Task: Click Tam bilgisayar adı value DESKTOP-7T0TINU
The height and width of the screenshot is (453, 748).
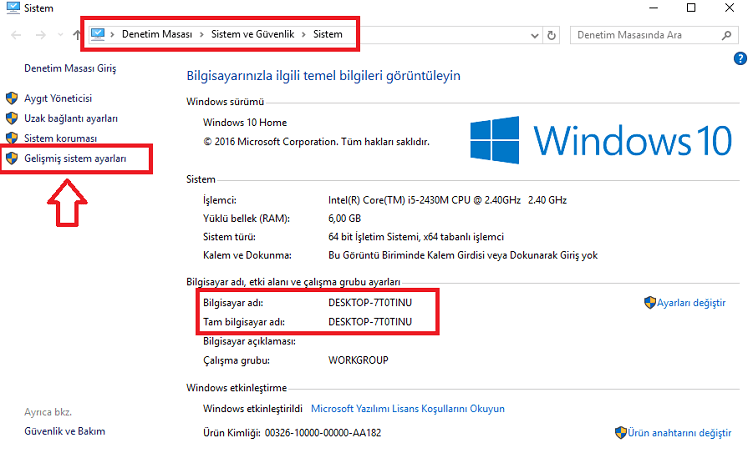Action: [370, 322]
